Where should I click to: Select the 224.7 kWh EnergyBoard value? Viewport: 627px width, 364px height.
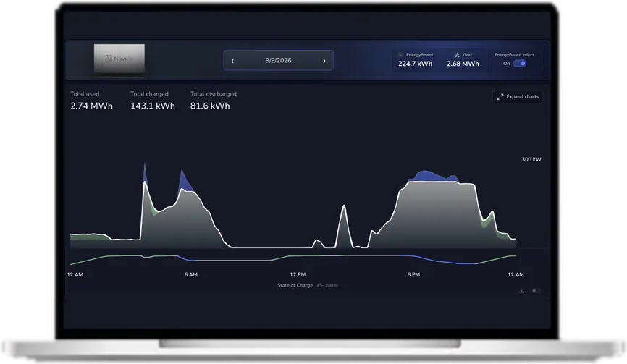coord(415,64)
